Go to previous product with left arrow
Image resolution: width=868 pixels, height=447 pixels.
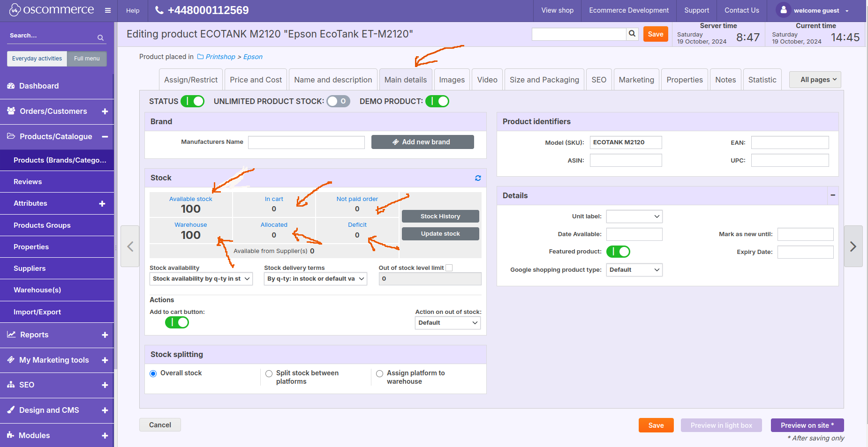[130, 246]
